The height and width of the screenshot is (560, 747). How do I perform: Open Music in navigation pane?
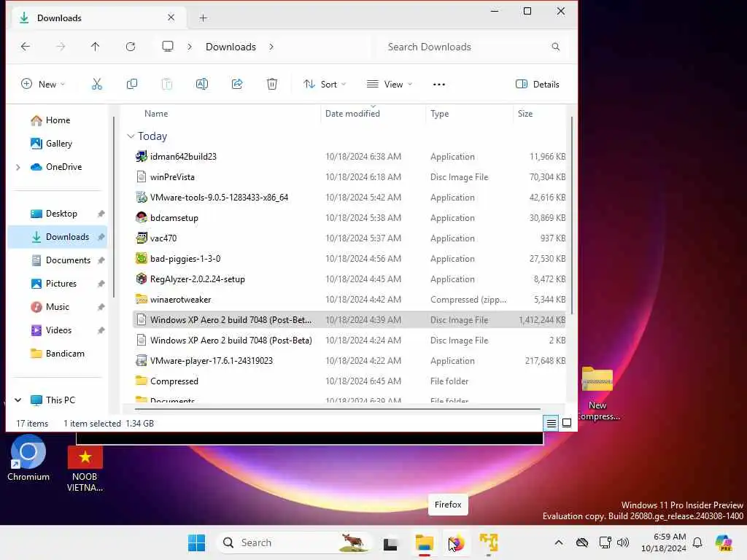click(57, 307)
